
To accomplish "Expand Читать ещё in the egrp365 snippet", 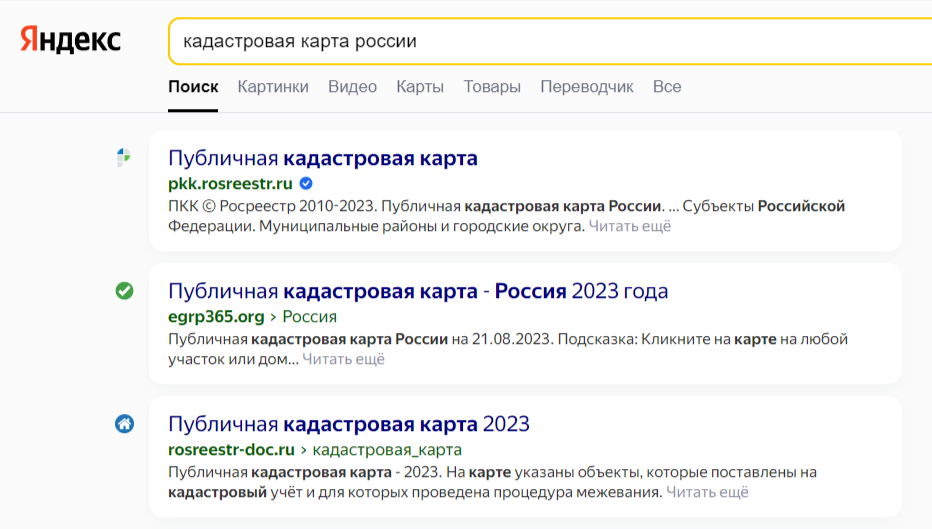I will (x=343, y=359).
